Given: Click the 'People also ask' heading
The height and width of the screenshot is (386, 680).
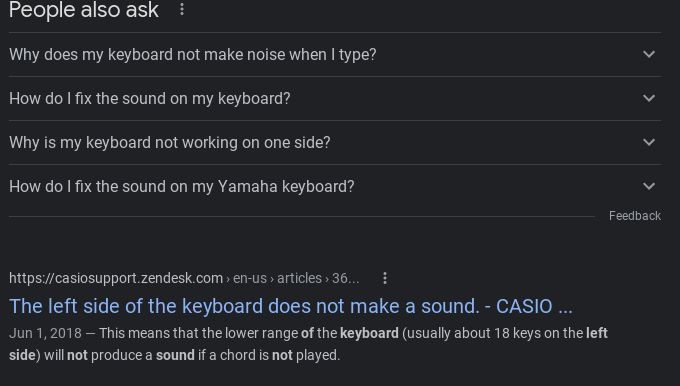Looking at the screenshot, I should tap(84, 10).
